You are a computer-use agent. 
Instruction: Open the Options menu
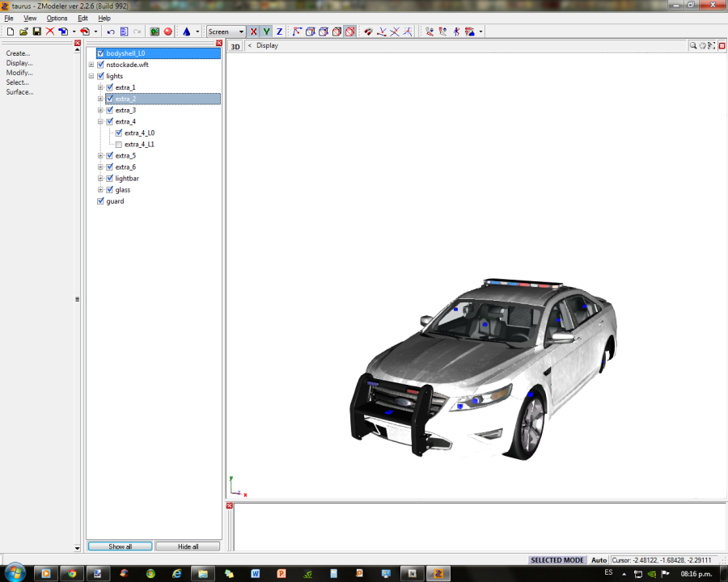tap(57, 18)
